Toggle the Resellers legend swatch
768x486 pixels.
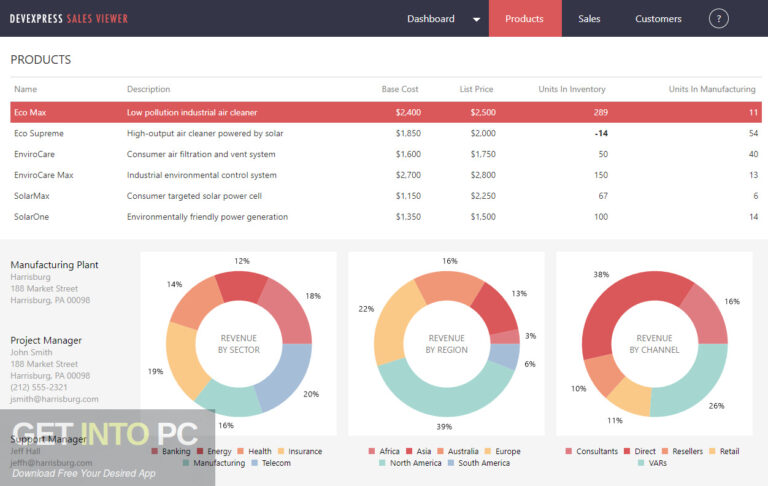665,451
